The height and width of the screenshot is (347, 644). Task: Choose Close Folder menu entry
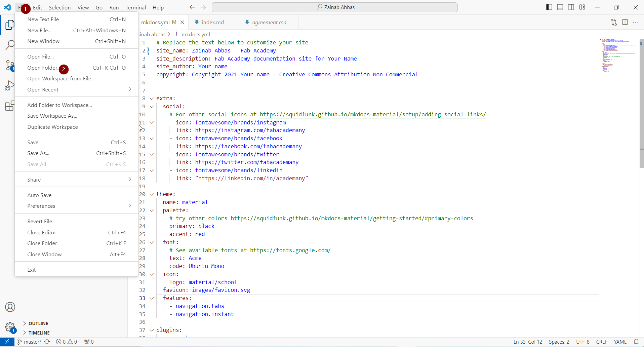click(x=77, y=243)
